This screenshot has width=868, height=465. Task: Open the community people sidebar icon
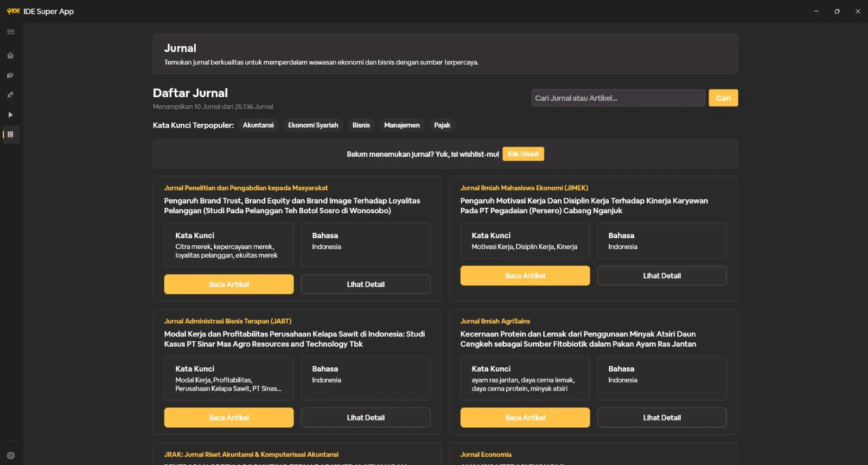click(x=10, y=95)
